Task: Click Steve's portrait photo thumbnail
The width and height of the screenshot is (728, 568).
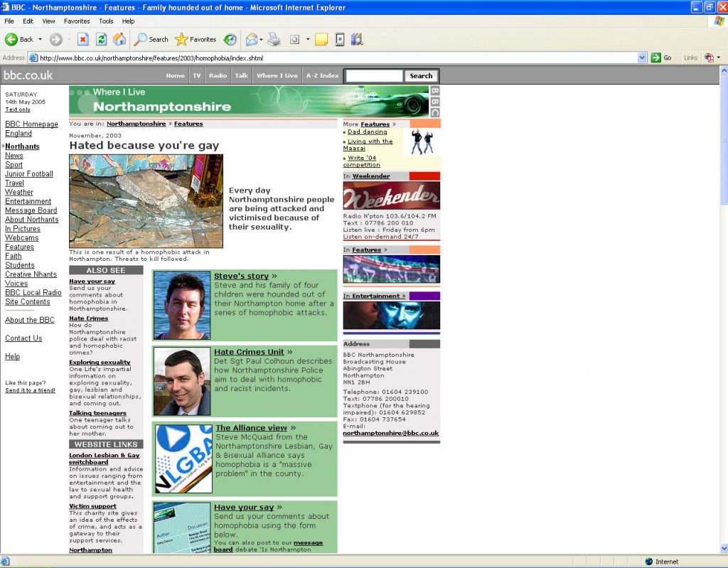Action: (x=182, y=306)
